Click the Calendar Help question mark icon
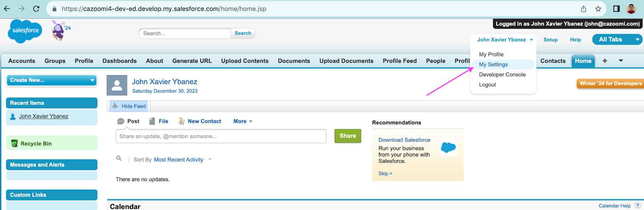 click(638, 206)
